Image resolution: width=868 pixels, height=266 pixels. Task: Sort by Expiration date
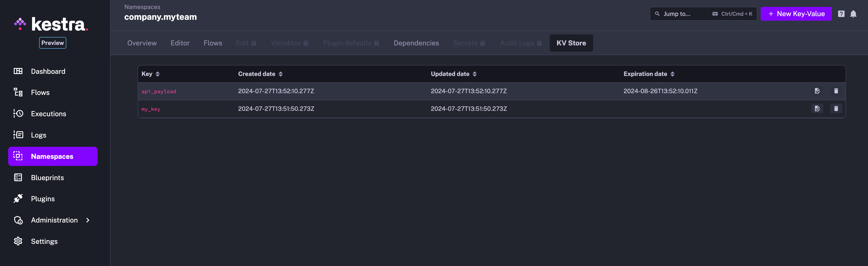click(x=649, y=74)
